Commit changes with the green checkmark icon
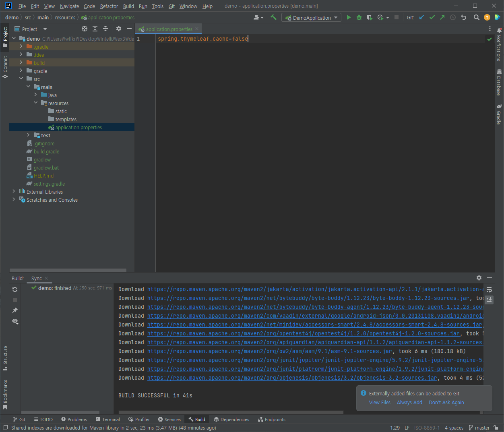This screenshot has height=432, width=504. tap(432, 17)
